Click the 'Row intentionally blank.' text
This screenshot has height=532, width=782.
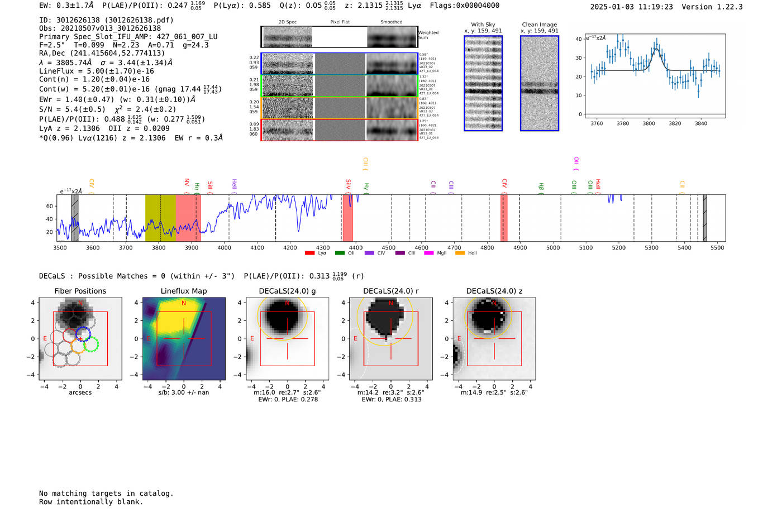pos(91,502)
